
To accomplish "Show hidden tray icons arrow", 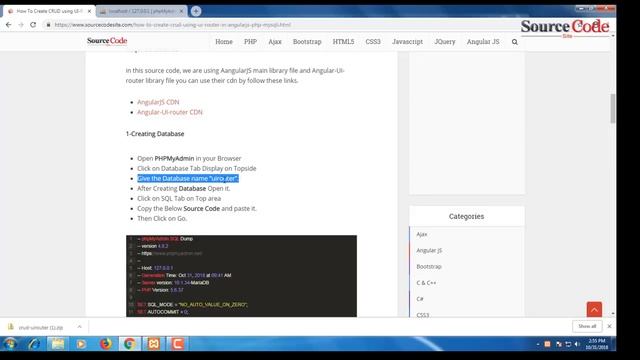I will (x=538, y=344).
